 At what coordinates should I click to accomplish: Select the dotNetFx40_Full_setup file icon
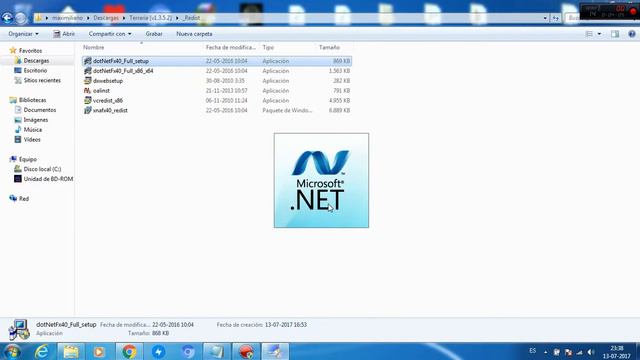point(87,61)
